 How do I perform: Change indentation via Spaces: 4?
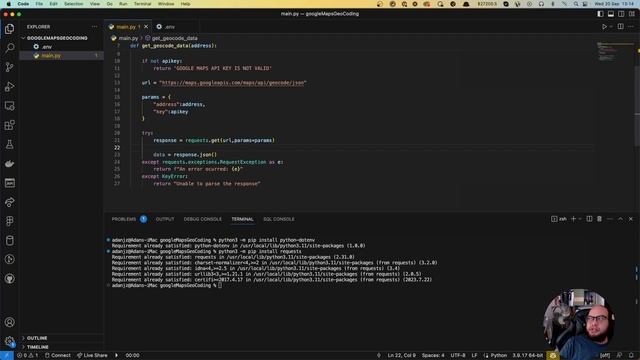tap(433, 356)
